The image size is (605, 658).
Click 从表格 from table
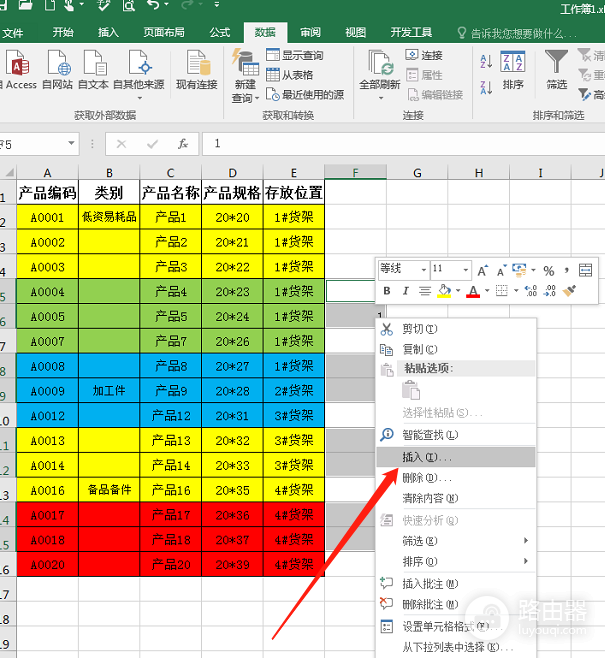pyautogui.click(x=289, y=75)
